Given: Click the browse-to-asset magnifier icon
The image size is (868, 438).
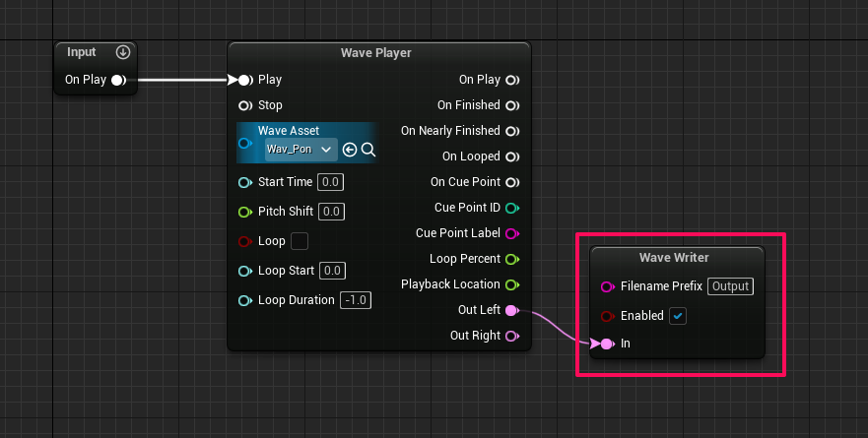Looking at the screenshot, I should tap(368, 150).
